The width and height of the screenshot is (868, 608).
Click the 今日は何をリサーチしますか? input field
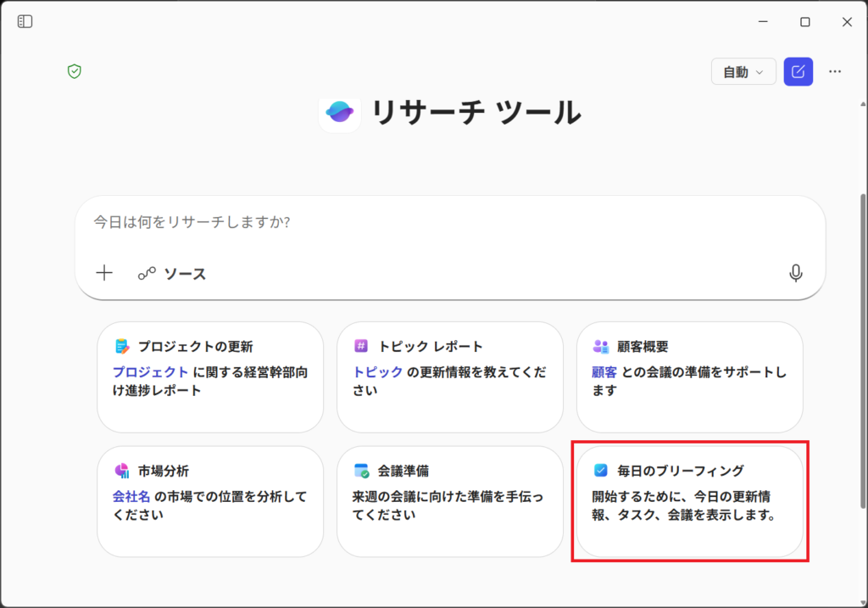click(449, 222)
